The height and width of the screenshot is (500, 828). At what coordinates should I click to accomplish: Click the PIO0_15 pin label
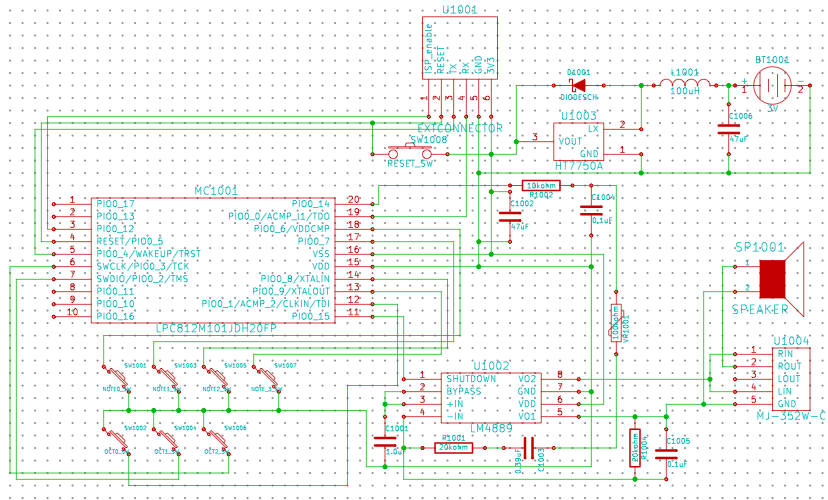[x=310, y=316]
